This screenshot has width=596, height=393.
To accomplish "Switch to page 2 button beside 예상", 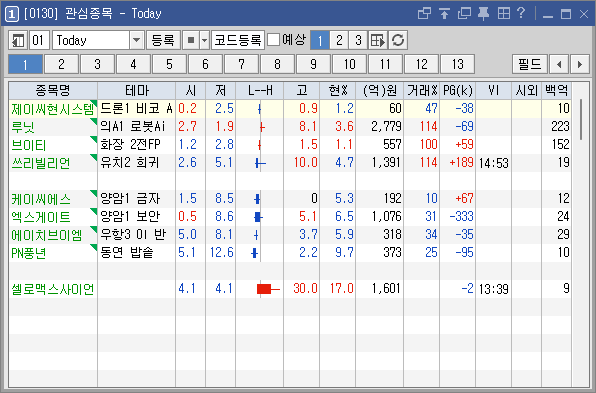I will pyautogui.click(x=339, y=40).
